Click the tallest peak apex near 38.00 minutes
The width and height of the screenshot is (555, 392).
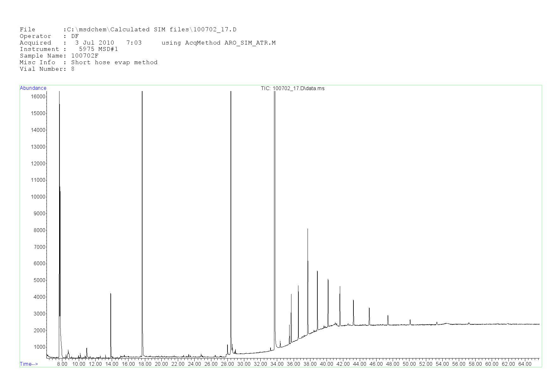click(x=308, y=229)
